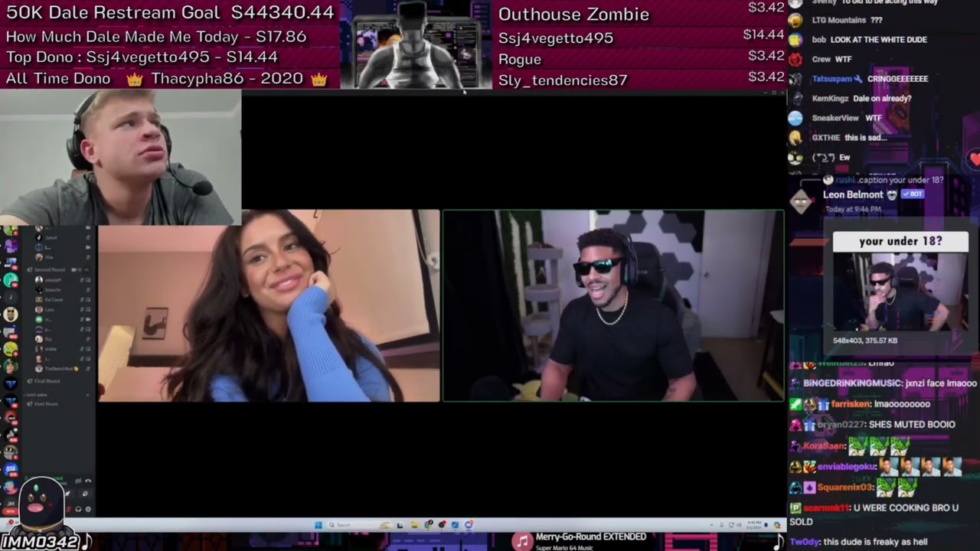Click 'All Time Dono Thacypha86' line

(166, 79)
